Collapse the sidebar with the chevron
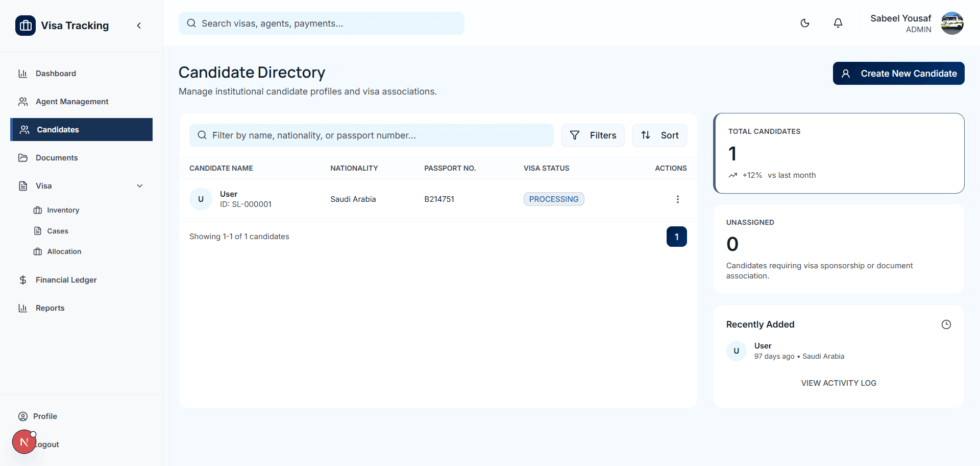 point(139,26)
